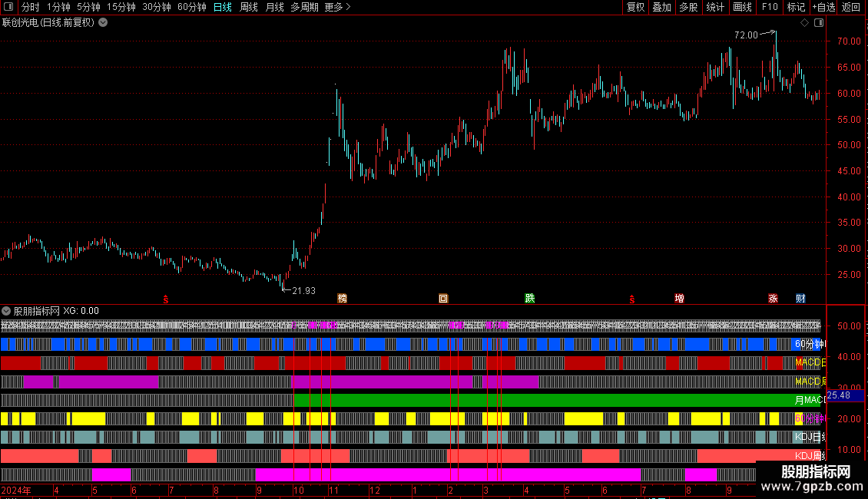Viewport: 868px width, 499px height.
Task: Select the 日线 daily period
Action: pyautogui.click(x=223, y=7)
